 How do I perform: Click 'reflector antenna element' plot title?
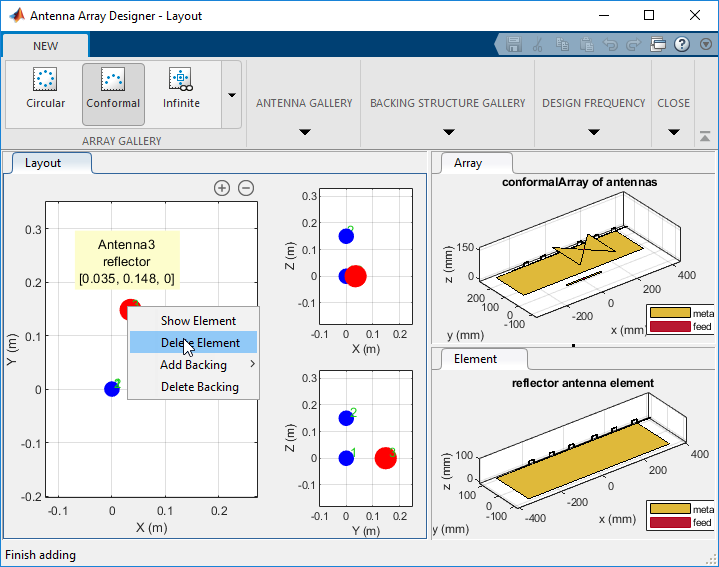(x=583, y=383)
